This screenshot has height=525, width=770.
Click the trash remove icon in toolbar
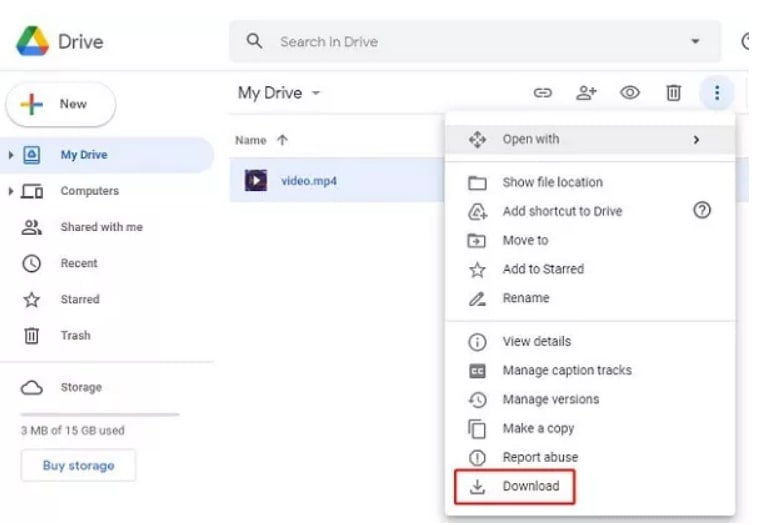click(x=673, y=93)
